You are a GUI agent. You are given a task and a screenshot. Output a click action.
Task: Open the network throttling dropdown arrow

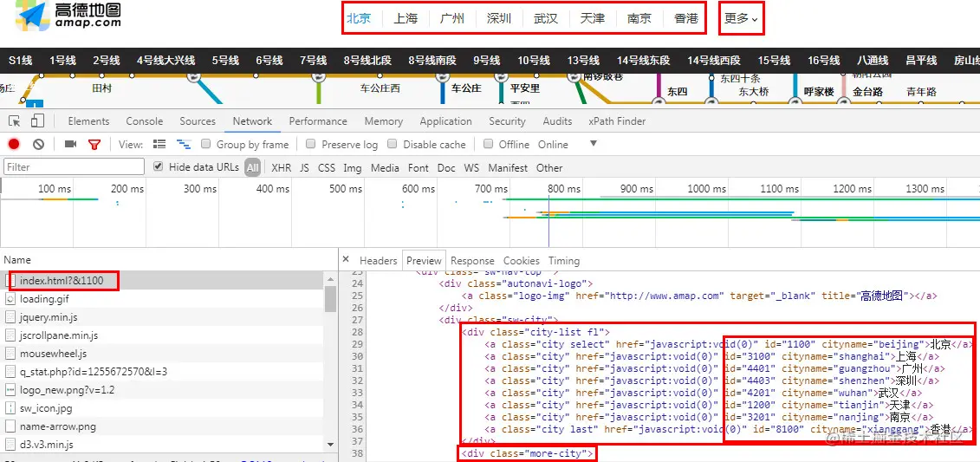(594, 144)
